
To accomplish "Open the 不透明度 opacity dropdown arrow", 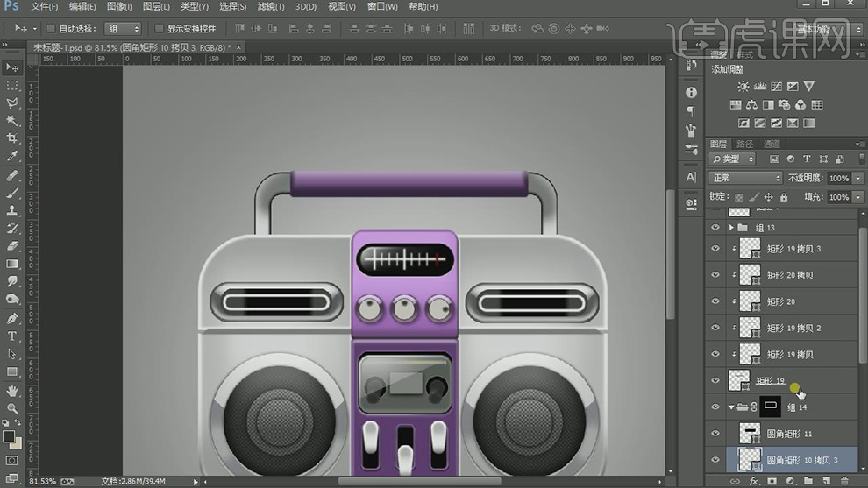I will 857,178.
